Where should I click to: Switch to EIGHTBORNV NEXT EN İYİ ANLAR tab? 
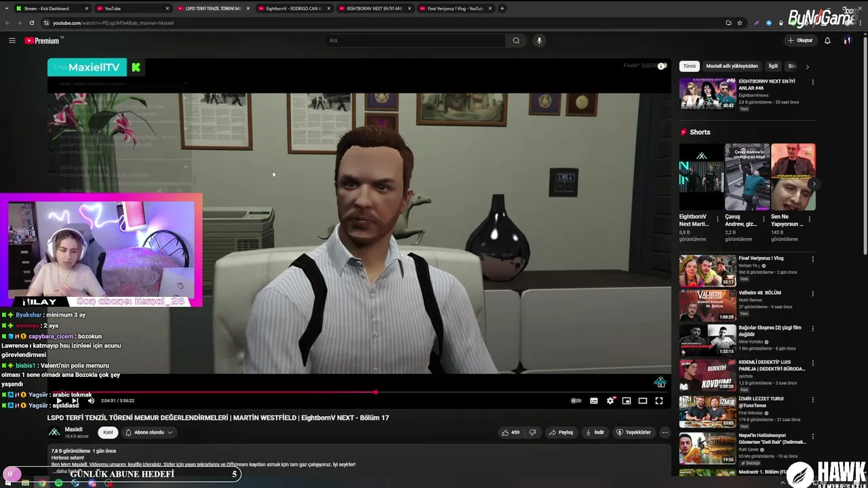(374, 8)
